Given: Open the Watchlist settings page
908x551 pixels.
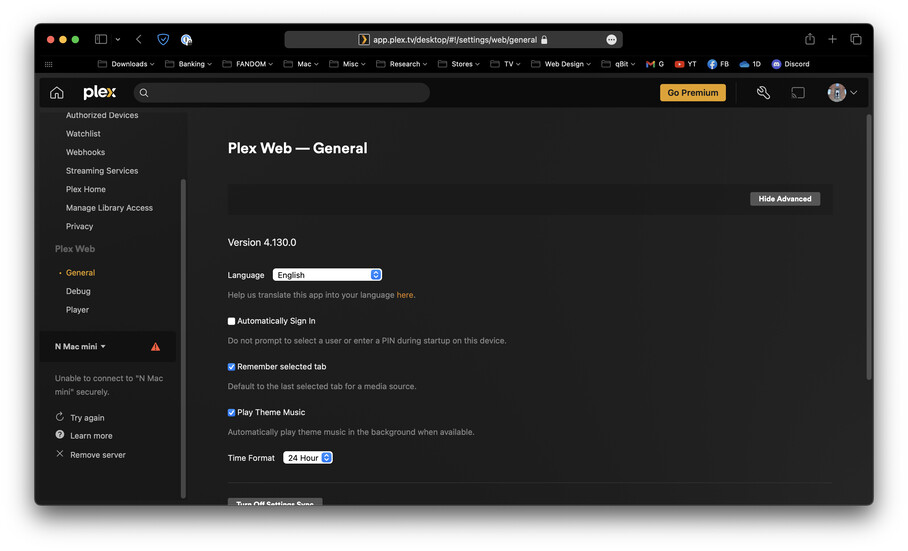Looking at the screenshot, I should [x=83, y=134].
